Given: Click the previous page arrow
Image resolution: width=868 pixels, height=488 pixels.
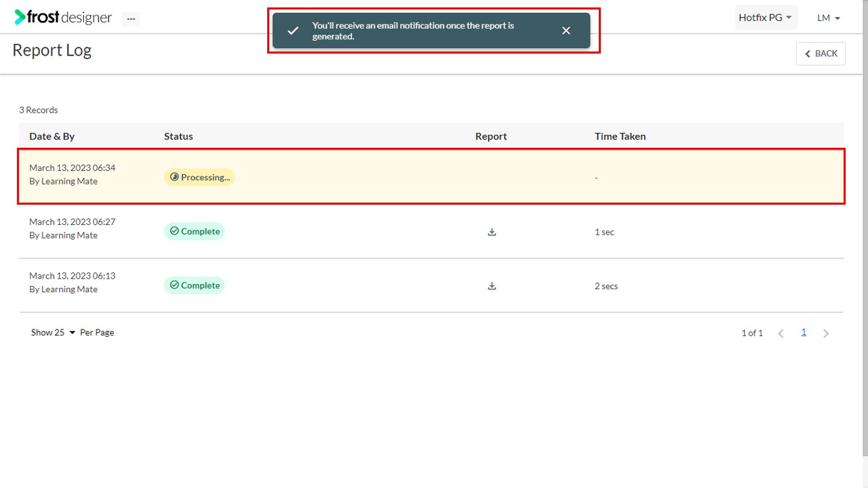Looking at the screenshot, I should pos(781,333).
